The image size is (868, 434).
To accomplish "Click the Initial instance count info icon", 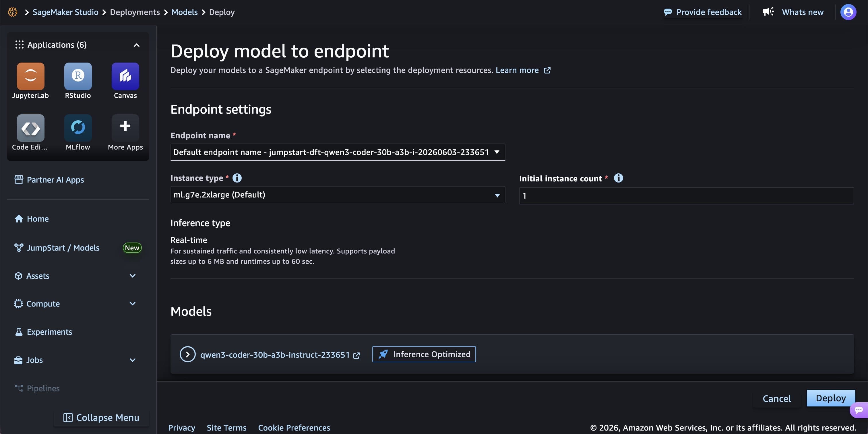I will click(x=618, y=178).
